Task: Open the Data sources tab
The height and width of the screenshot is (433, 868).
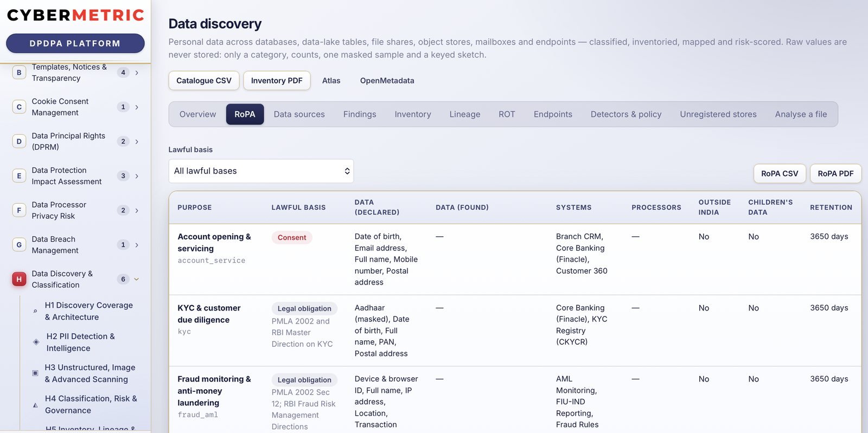Action: 299,114
